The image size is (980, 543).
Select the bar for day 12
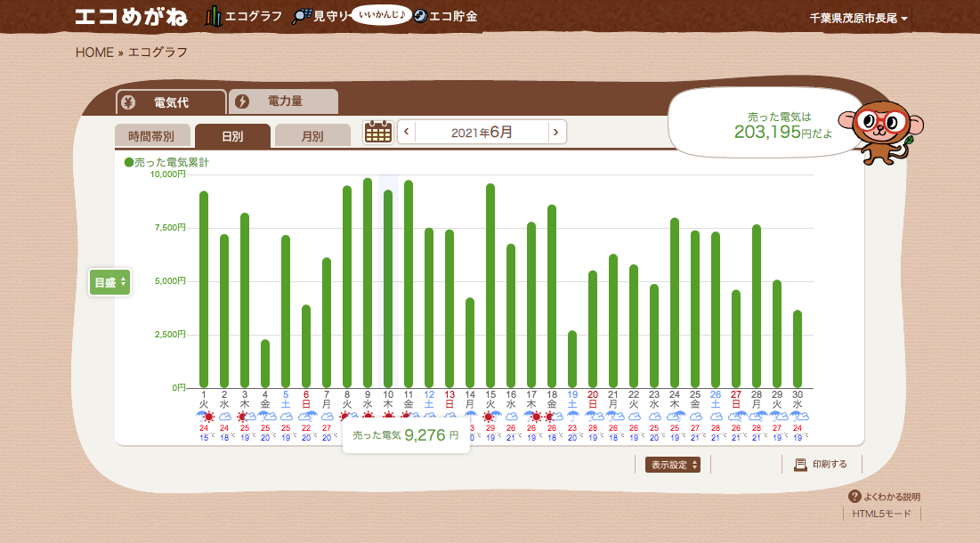point(429,307)
